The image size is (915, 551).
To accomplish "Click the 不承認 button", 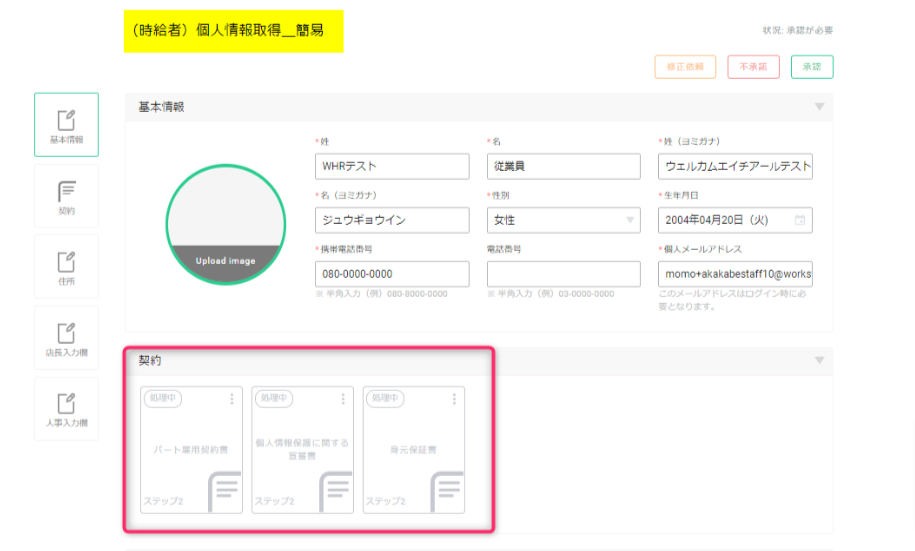I will [x=753, y=67].
